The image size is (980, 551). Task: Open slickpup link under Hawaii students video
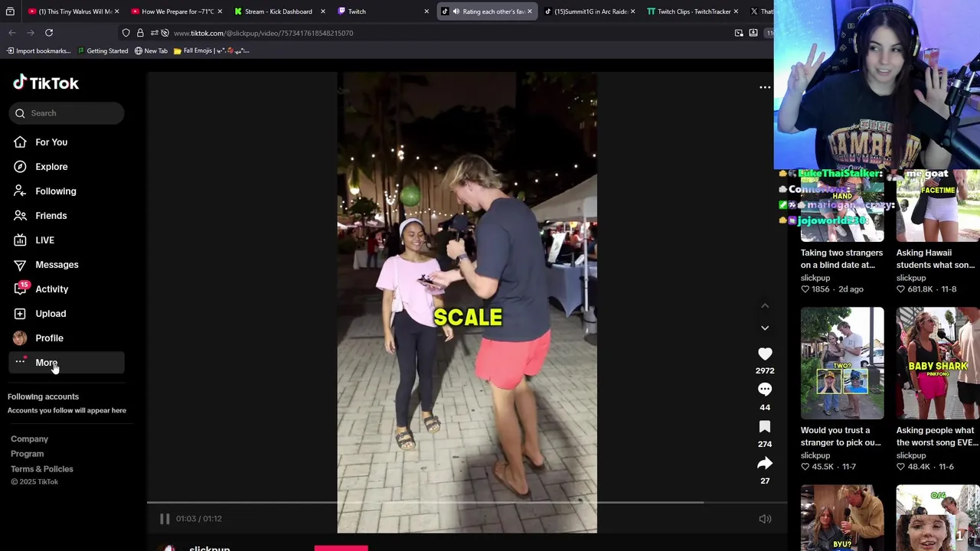pos(911,278)
